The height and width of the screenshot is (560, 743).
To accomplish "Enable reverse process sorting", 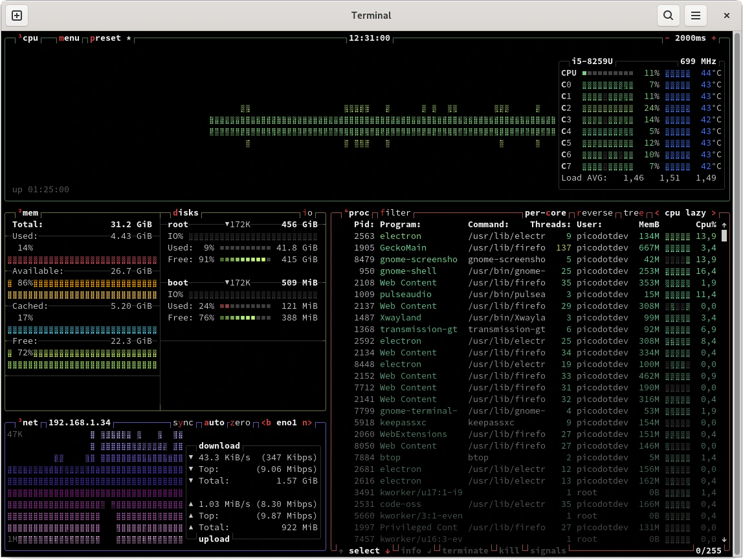I will point(595,212).
